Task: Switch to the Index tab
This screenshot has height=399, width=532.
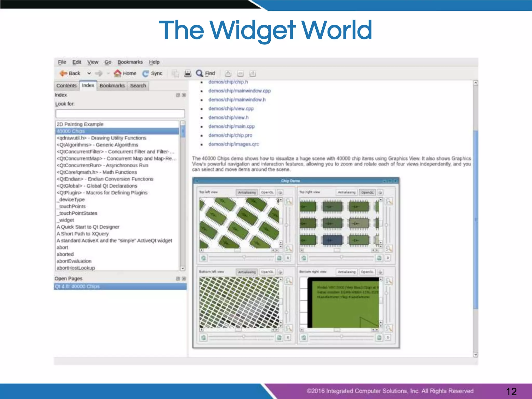Action: click(88, 85)
